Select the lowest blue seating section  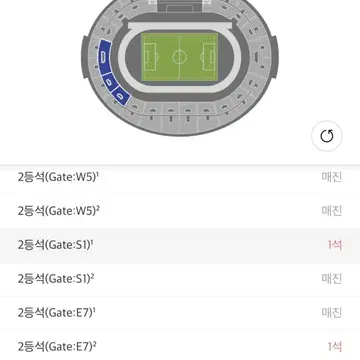(121, 96)
